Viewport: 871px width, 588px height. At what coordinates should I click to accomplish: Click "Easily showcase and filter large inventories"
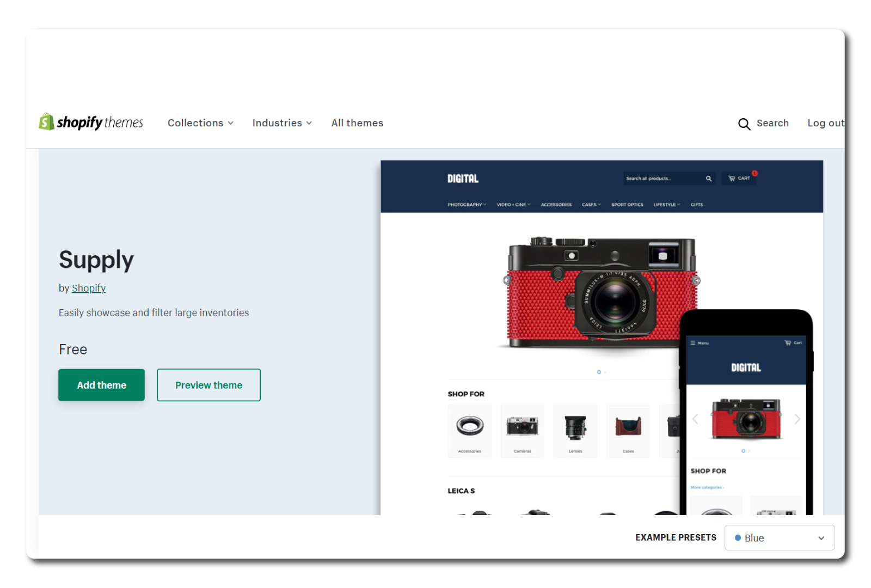pyautogui.click(x=154, y=313)
